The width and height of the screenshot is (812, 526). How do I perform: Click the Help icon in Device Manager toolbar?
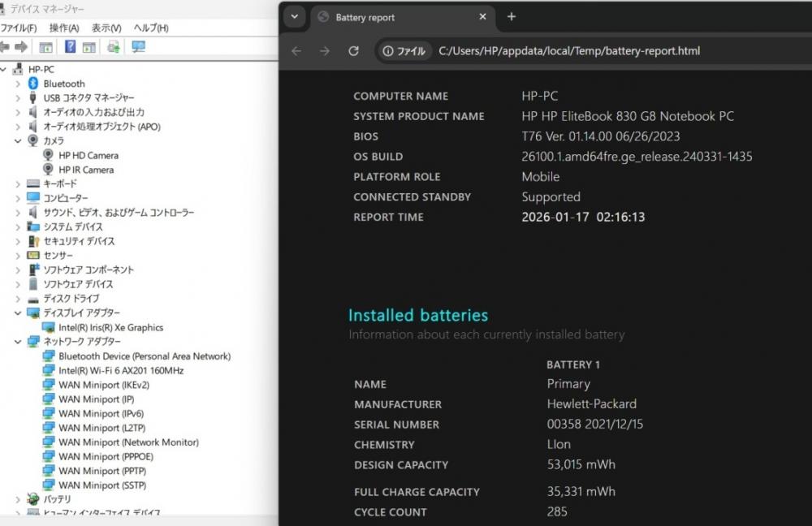point(71,47)
